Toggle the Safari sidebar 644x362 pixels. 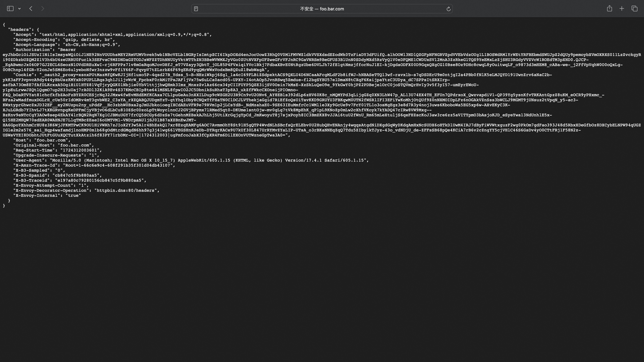click(x=10, y=9)
